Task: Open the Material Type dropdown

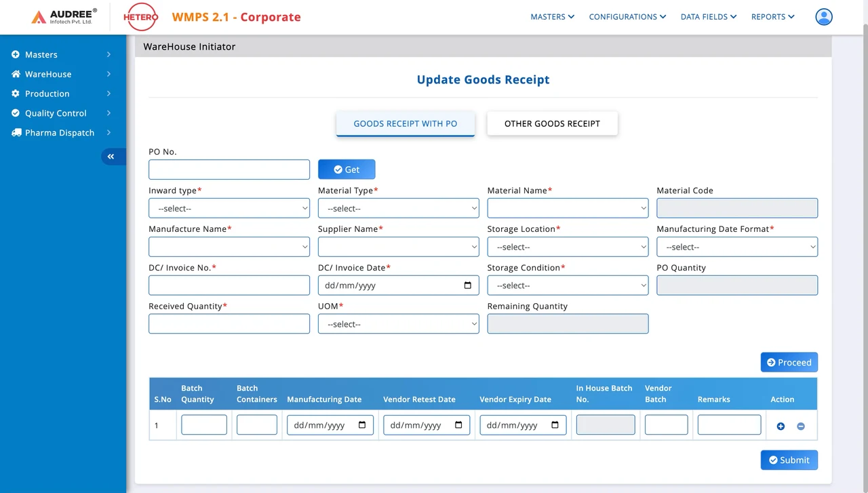Action: click(x=399, y=208)
